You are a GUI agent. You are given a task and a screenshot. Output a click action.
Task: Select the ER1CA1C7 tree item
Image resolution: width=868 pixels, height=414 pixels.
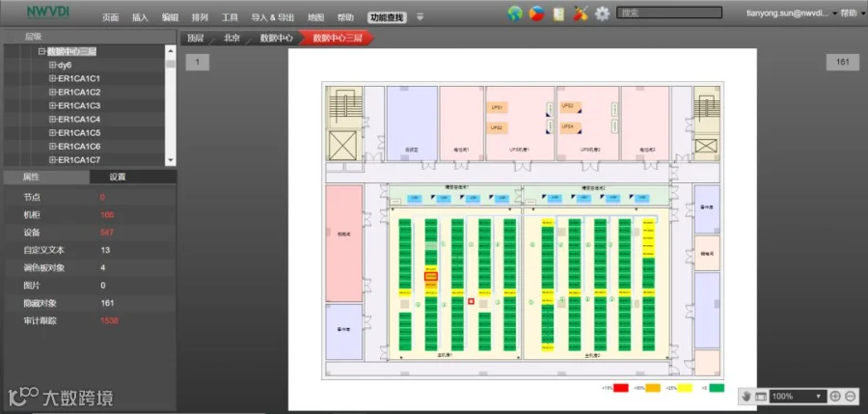(x=79, y=160)
